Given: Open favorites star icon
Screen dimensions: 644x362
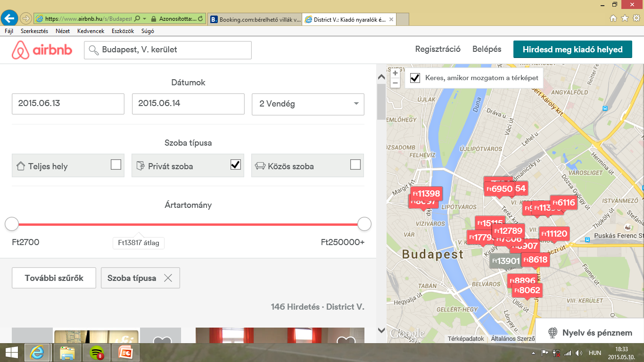Looking at the screenshot, I should click(625, 18).
